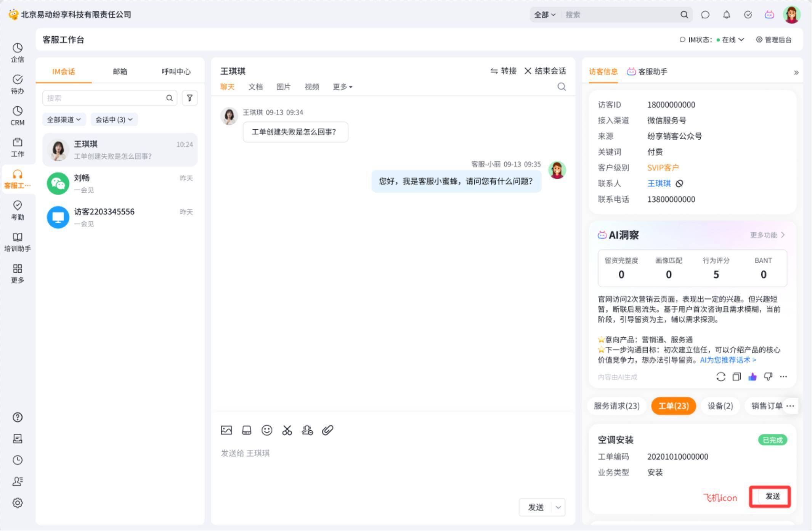
Task: Expand the 全部渠道 channel filter
Action: (64, 119)
